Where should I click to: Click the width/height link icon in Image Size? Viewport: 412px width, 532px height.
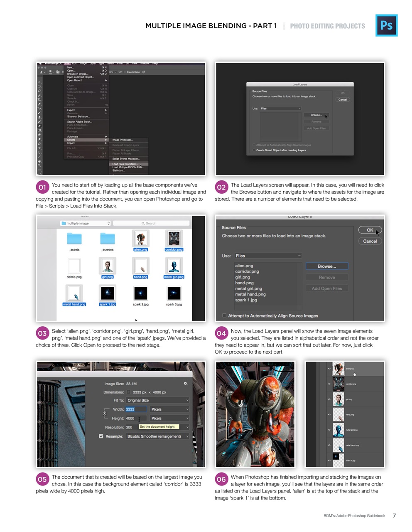point(104,414)
